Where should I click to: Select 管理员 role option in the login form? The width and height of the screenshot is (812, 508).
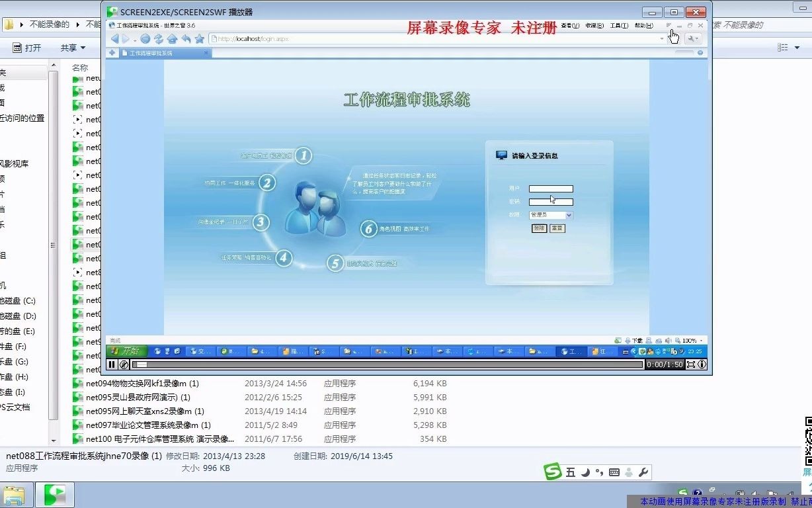550,214
